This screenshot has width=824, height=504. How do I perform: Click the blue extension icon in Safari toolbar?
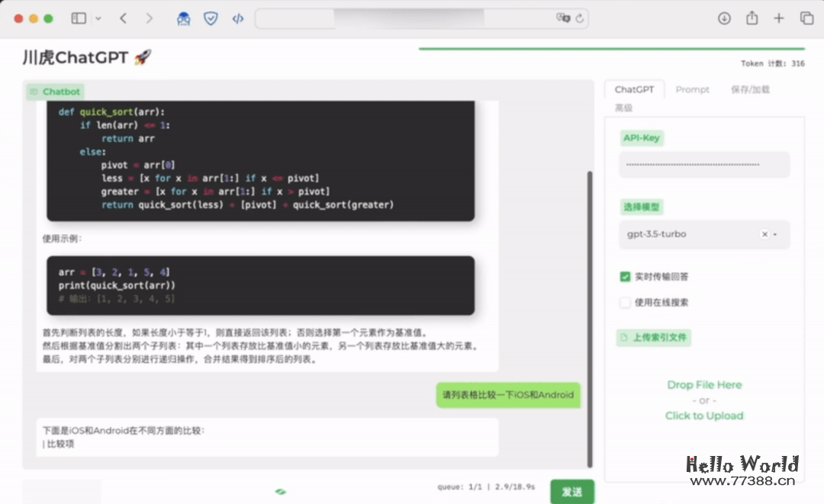click(x=184, y=18)
